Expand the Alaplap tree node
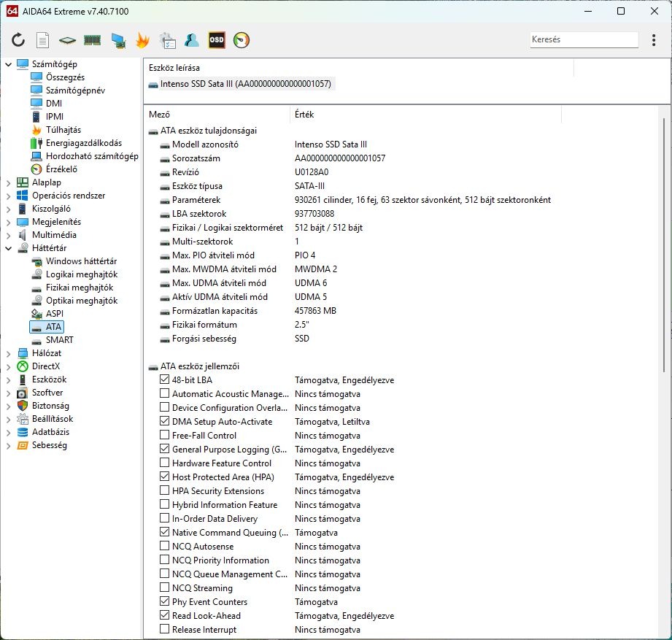 [9, 182]
